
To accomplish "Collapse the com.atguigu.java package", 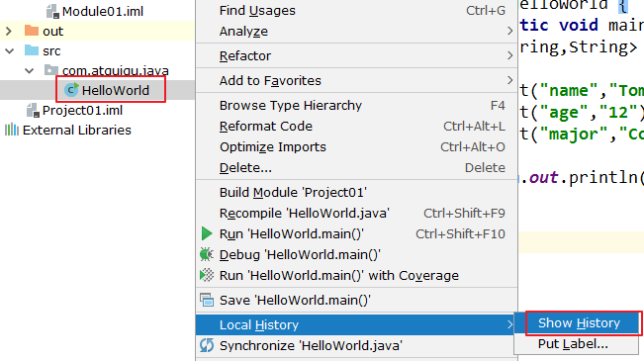I will [29, 70].
